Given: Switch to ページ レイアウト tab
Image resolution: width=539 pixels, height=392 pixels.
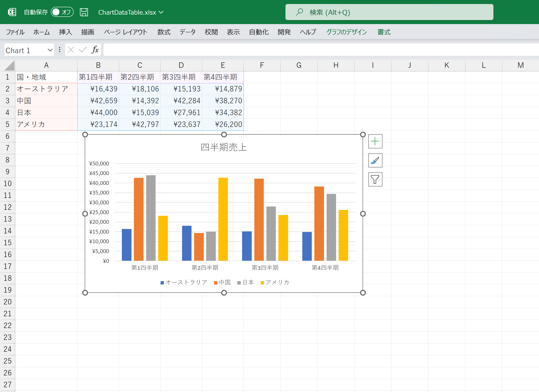Looking at the screenshot, I should tap(126, 32).
